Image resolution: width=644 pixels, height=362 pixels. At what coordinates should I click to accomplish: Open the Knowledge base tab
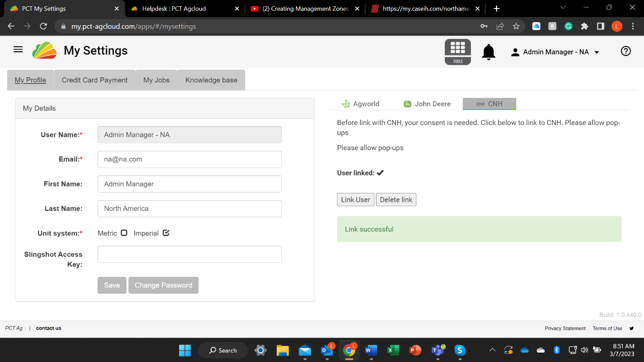pyautogui.click(x=211, y=80)
